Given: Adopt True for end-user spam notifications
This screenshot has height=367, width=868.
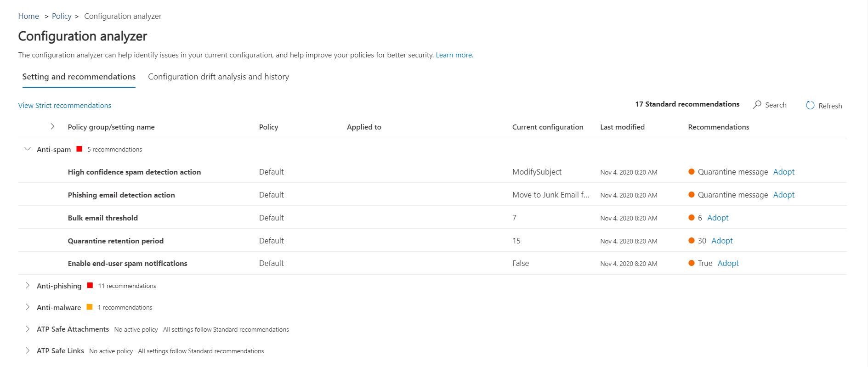Looking at the screenshot, I should [728, 263].
